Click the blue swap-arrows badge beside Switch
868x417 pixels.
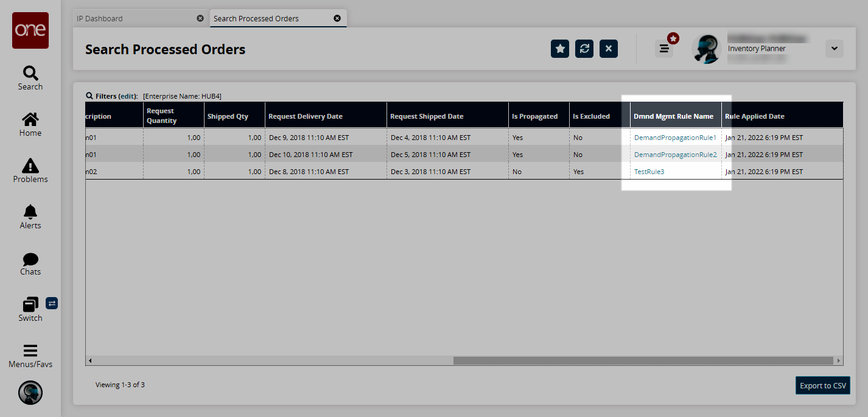52,303
